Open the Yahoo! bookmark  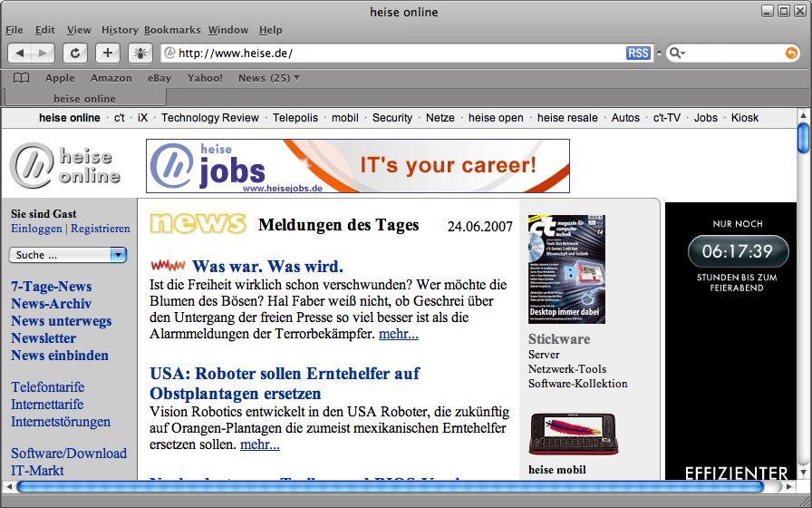205,78
